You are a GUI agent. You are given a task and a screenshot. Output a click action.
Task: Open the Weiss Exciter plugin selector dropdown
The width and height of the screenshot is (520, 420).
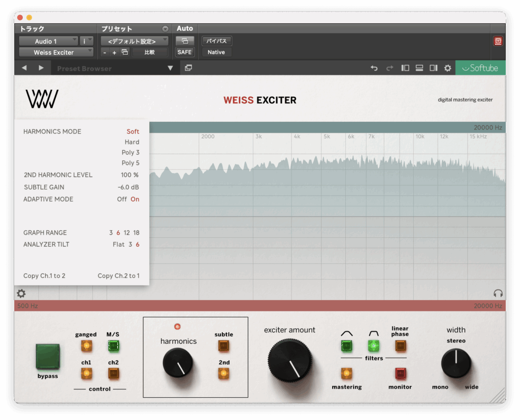pyautogui.click(x=56, y=52)
